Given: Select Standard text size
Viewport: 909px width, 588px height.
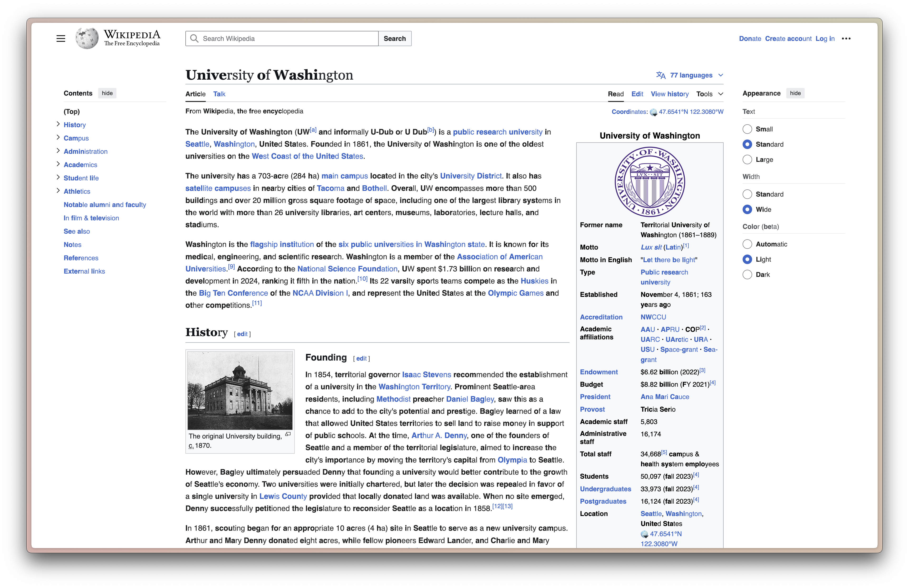Looking at the screenshot, I should point(747,144).
